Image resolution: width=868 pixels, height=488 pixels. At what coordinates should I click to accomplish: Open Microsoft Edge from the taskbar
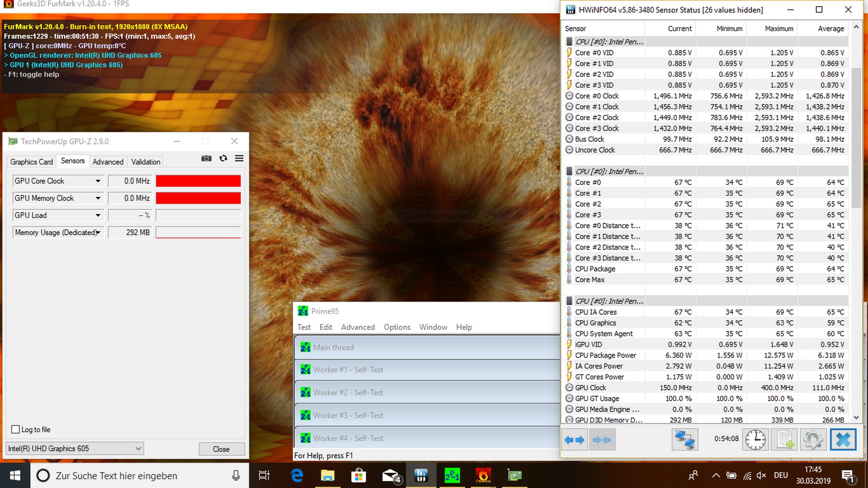coord(297,475)
